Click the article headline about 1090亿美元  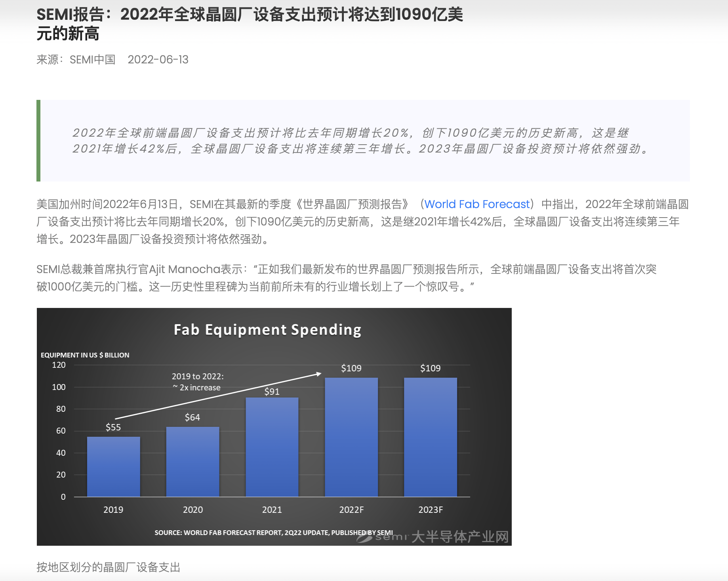pyautogui.click(x=250, y=24)
